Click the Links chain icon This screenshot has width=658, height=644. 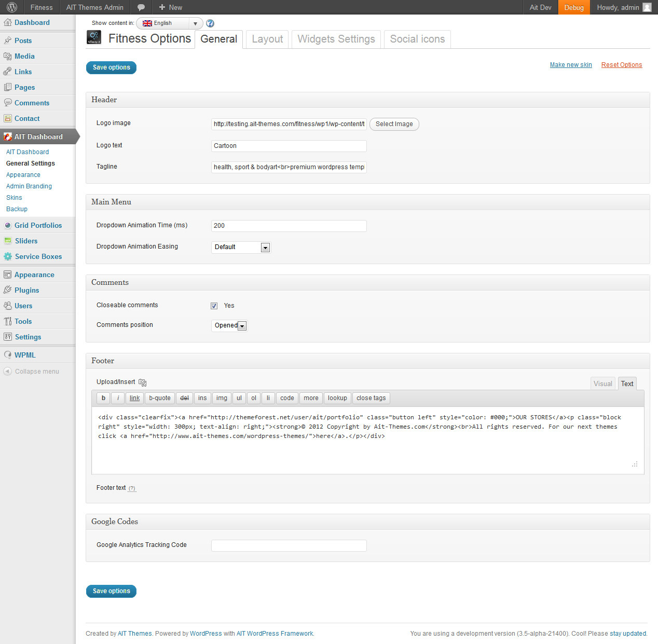pyautogui.click(x=8, y=72)
